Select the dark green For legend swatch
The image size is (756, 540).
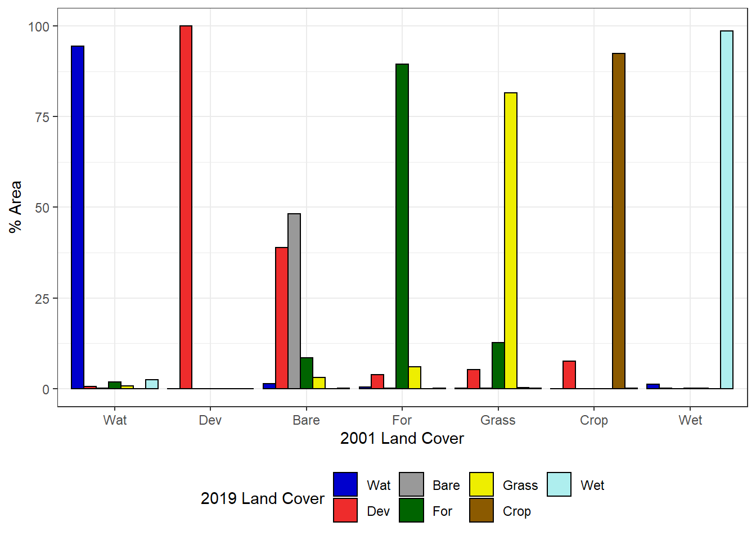pos(411,510)
